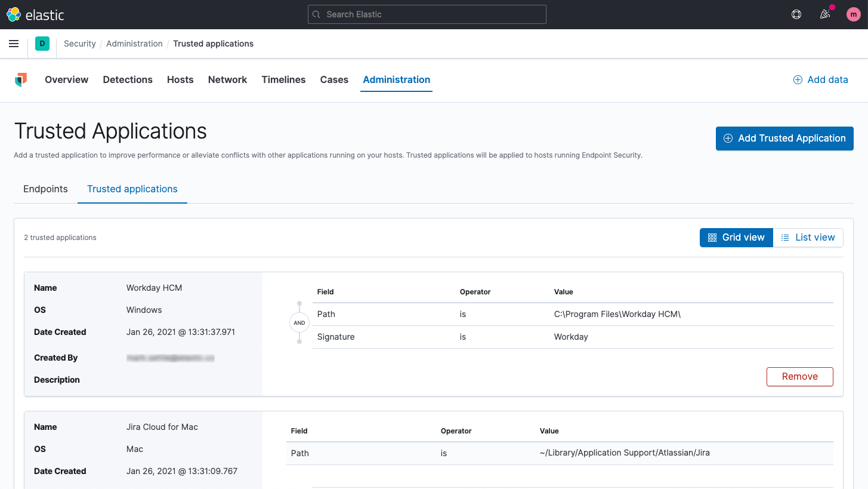The height and width of the screenshot is (489, 868).
Task: Click the Signature field cell
Action: point(336,337)
